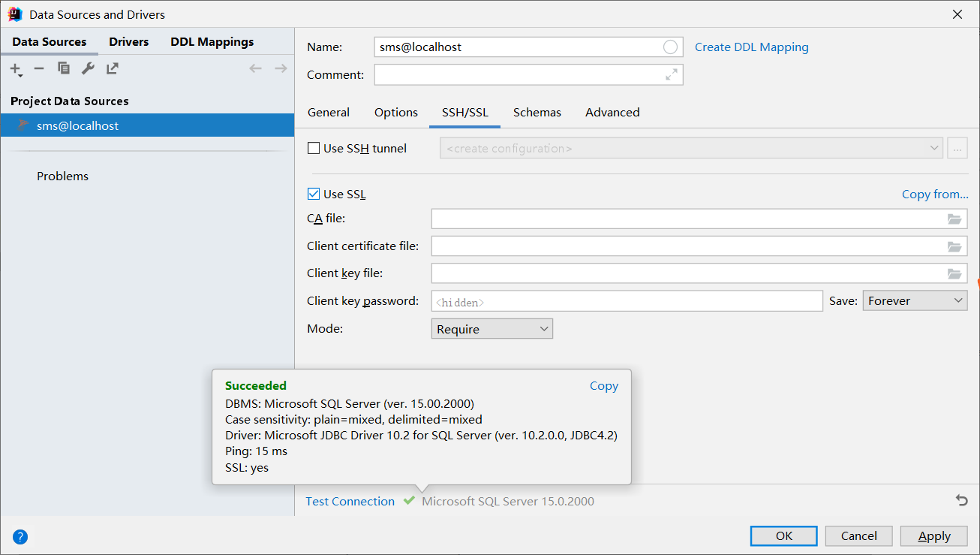Open the SSH configuration dropdown

(x=691, y=149)
